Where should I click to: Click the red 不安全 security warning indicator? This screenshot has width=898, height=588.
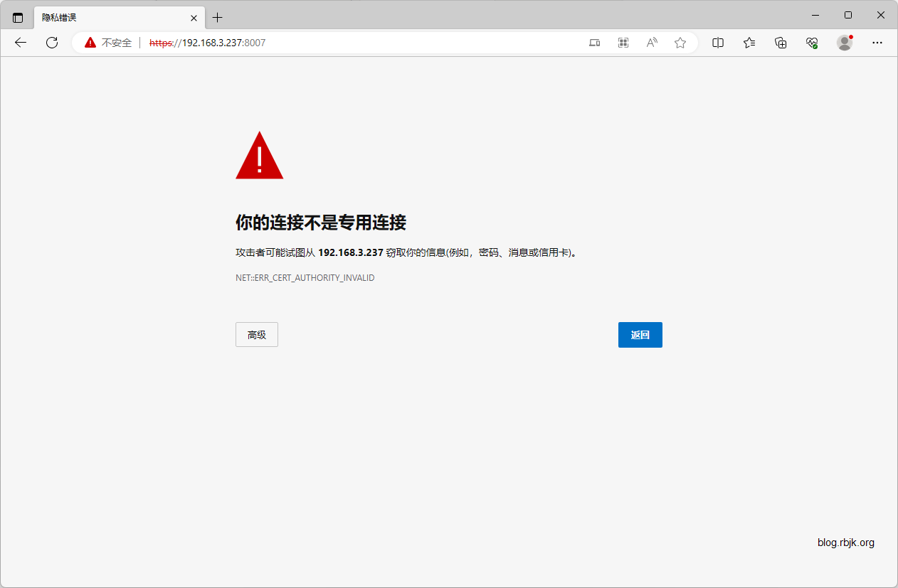click(x=109, y=43)
